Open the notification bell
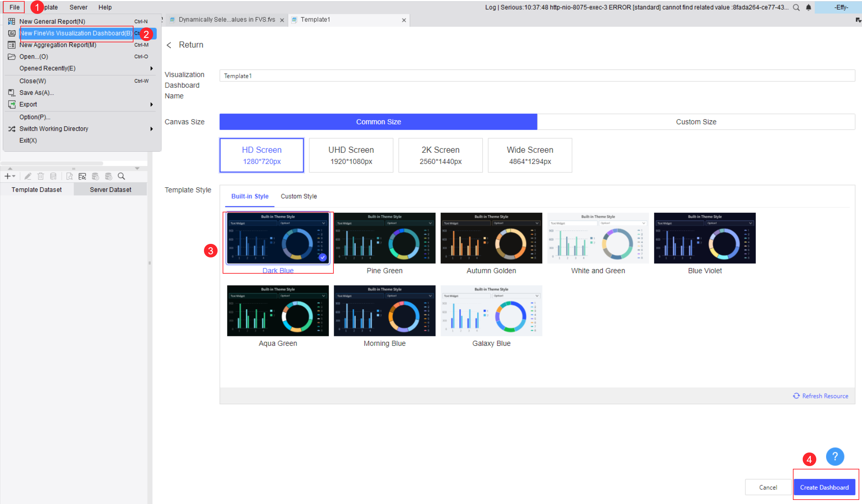The width and height of the screenshot is (862, 504). 808,7
